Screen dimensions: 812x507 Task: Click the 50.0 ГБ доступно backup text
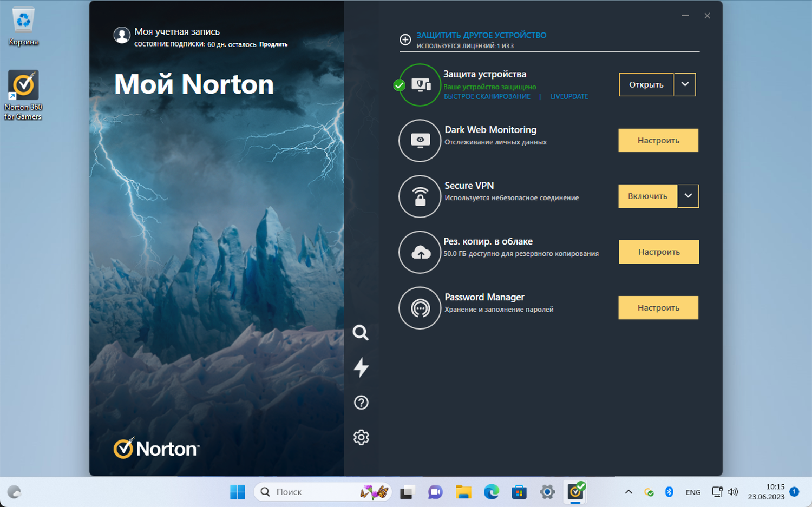click(x=521, y=254)
